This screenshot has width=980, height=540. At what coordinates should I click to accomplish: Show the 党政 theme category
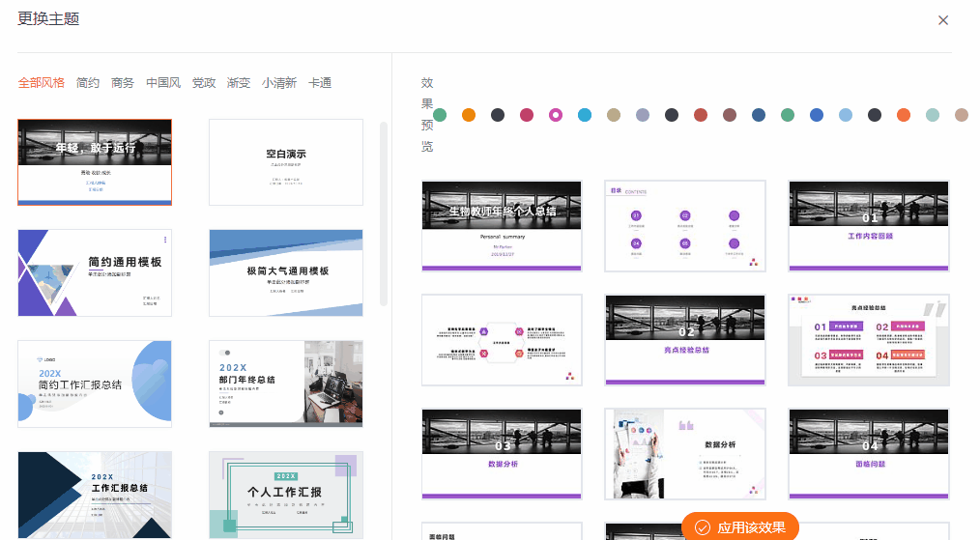point(204,82)
